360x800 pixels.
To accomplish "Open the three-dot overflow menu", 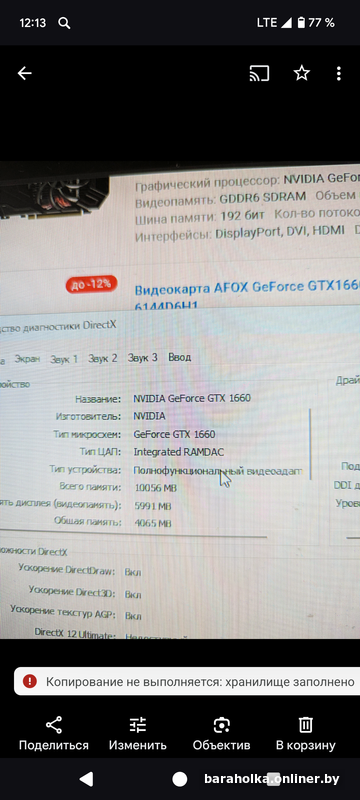I will tap(339, 73).
